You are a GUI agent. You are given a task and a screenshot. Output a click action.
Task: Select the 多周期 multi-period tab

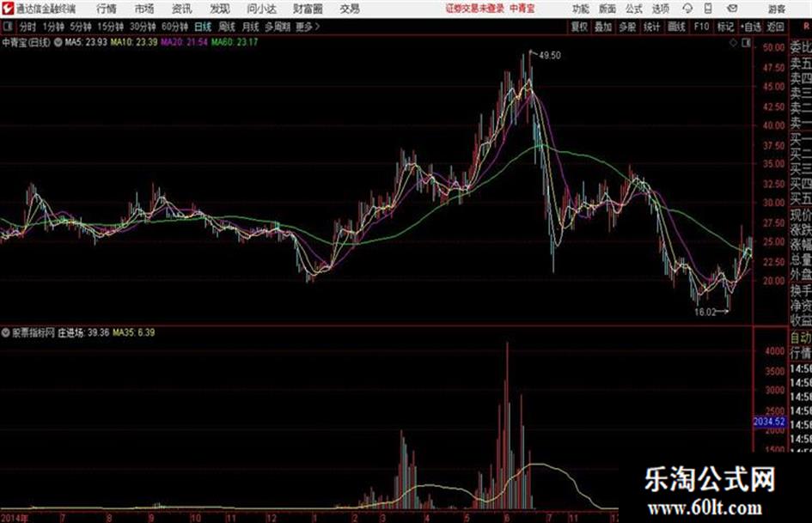click(x=277, y=27)
